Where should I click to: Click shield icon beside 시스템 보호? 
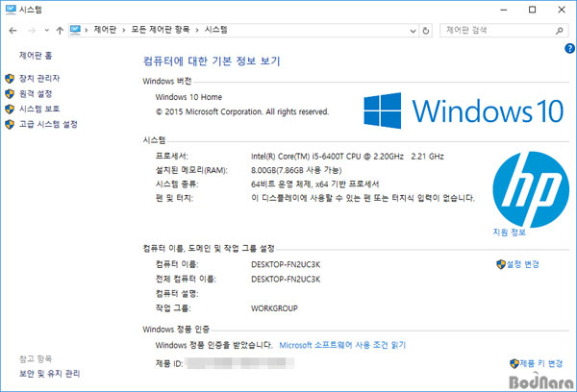10,109
